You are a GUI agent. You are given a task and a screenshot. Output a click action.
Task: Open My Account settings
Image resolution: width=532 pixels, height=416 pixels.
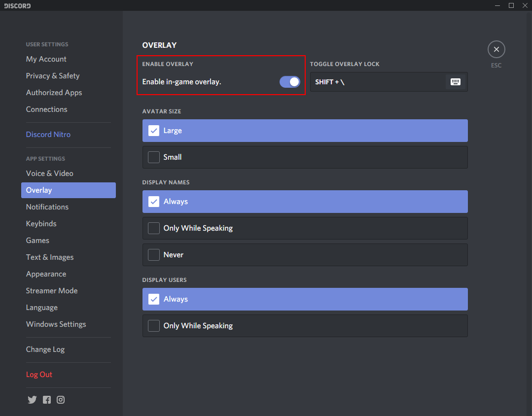[x=46, y=59]
